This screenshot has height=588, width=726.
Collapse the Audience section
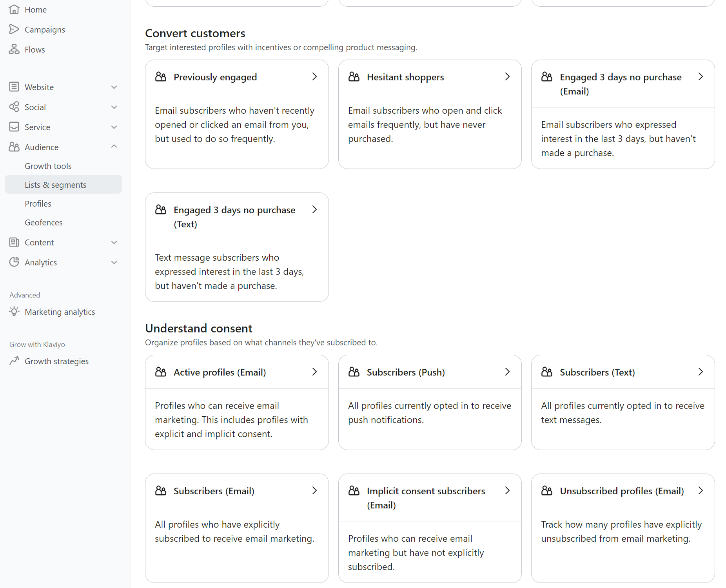pos(114,147)
